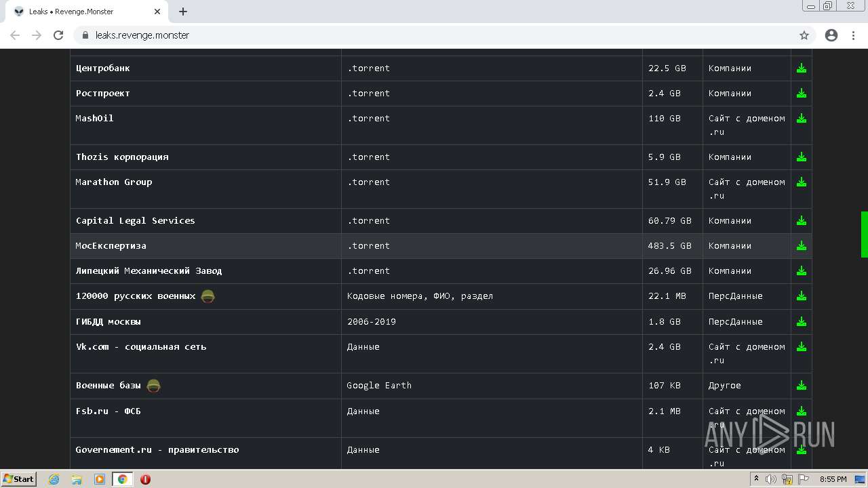Click download icon for MashOil row

tap(802, 119)
